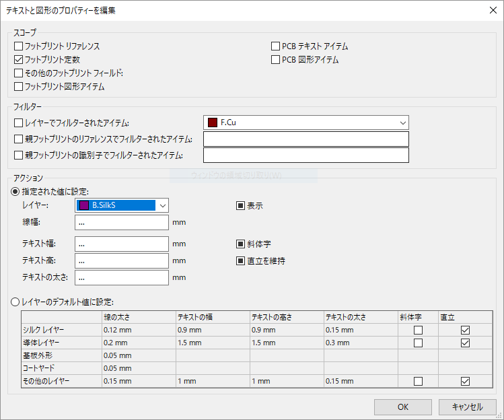The height and width of the screenshot is (420, 504).
Task: Toggle 直立 checkbox in 導体レイヤー row
Action: 465,343
